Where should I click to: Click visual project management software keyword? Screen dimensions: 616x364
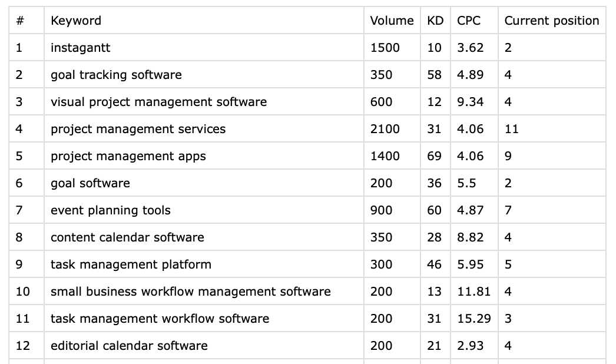(158, 102)
